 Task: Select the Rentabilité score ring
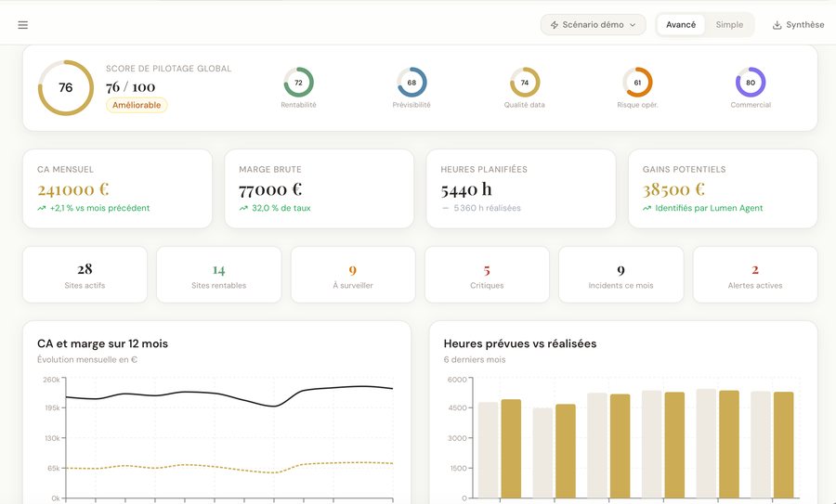298,82
